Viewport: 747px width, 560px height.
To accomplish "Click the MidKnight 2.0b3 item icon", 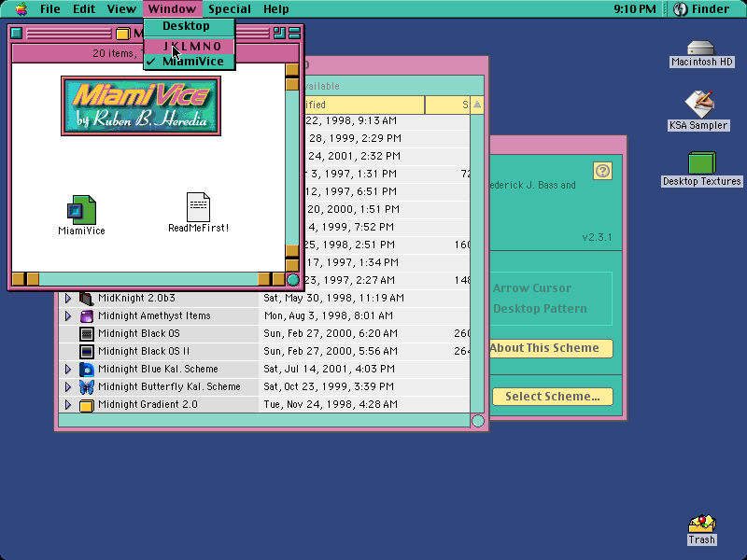I will 86,299.
